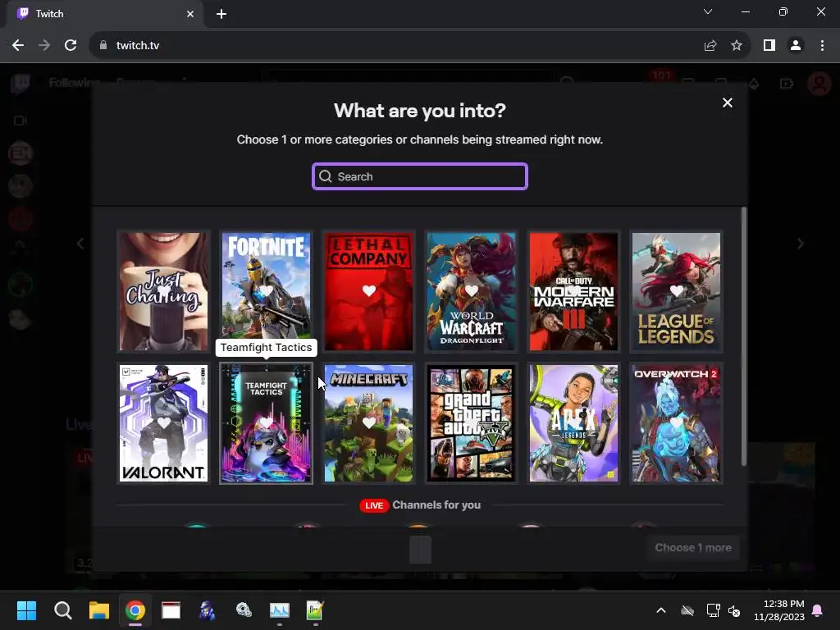Open a new browser tab
840x630 pixels.
(x=221, y=14)
